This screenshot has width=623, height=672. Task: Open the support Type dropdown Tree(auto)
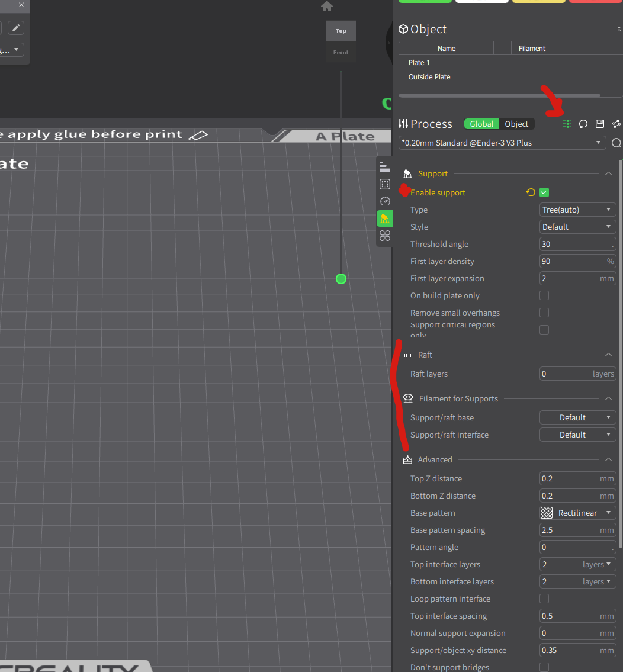pos(577,210)
